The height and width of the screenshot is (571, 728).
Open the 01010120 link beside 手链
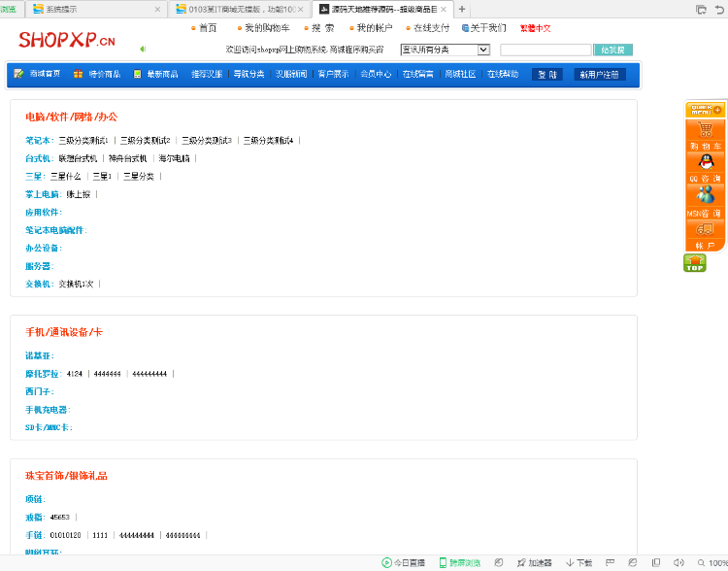click(65, 535)
